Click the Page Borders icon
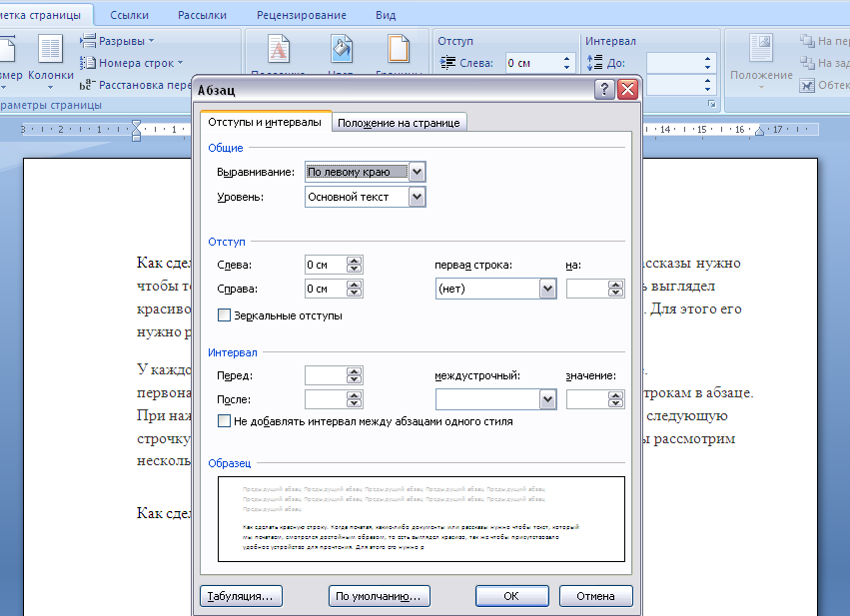The width and height of the screenshot is (850, 616). (399, 50)
